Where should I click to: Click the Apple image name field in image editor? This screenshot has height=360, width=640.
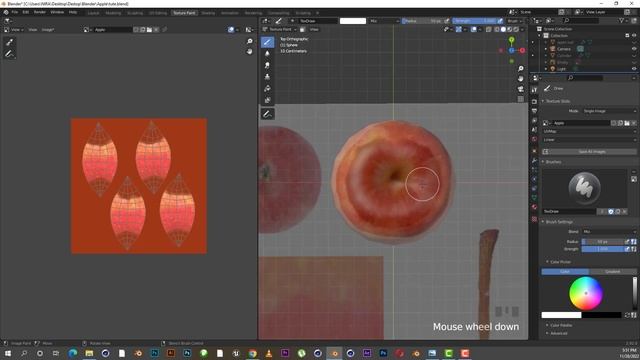tap(113, 30)
